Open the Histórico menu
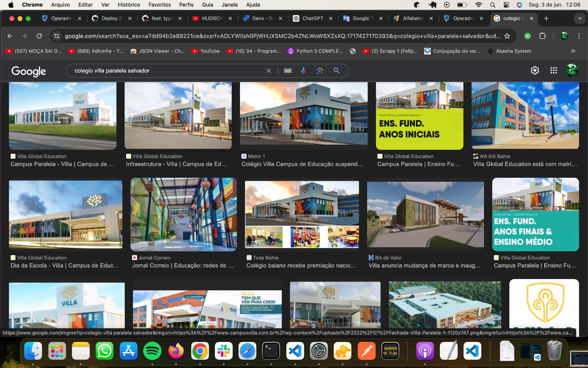Screen dimensions: 588x368 point(129,5)
